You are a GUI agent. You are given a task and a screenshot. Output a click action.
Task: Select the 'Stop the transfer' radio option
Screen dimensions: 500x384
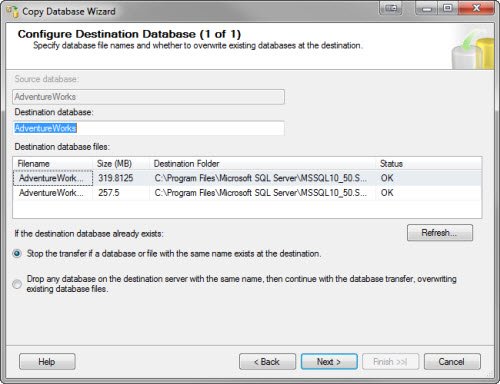pyautogui.click(x=17, y=254)
